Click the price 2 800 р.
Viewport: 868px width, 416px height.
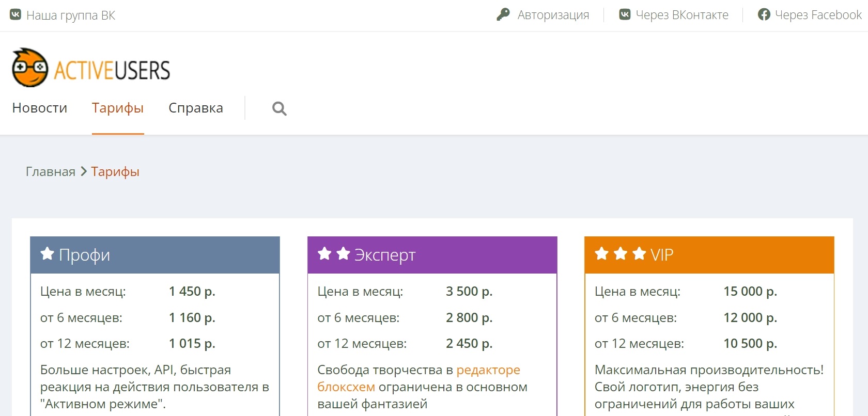(469, 317)
